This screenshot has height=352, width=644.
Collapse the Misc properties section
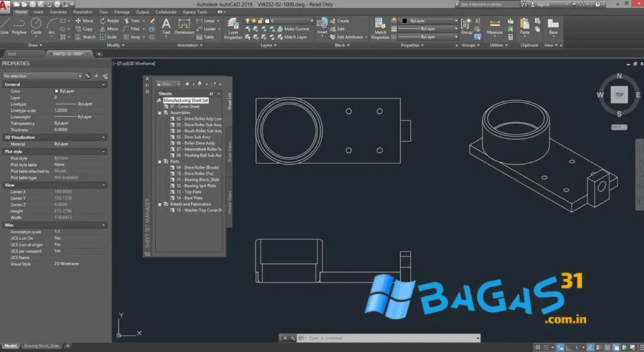[104, 225]
